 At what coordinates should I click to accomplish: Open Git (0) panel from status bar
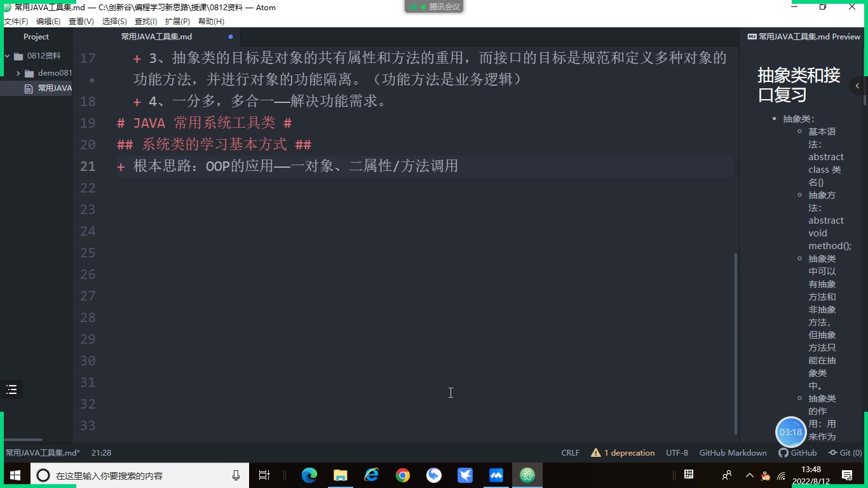coord(845,453)
